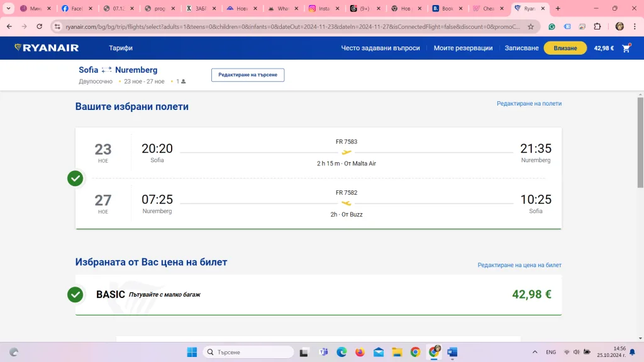This screenshot has height=362, width=644.
Task: Open the blue extension icon next to Grammarly
Action: coord(567,26)
